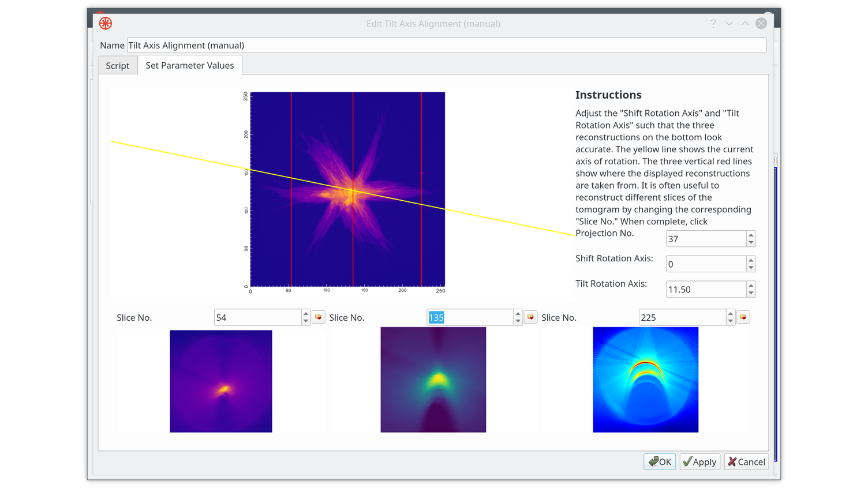Image resolution: width=868 pixels, height=488 pixels.
Task: Click the collapse chevron in the title bar
Action: click(729, 24)
